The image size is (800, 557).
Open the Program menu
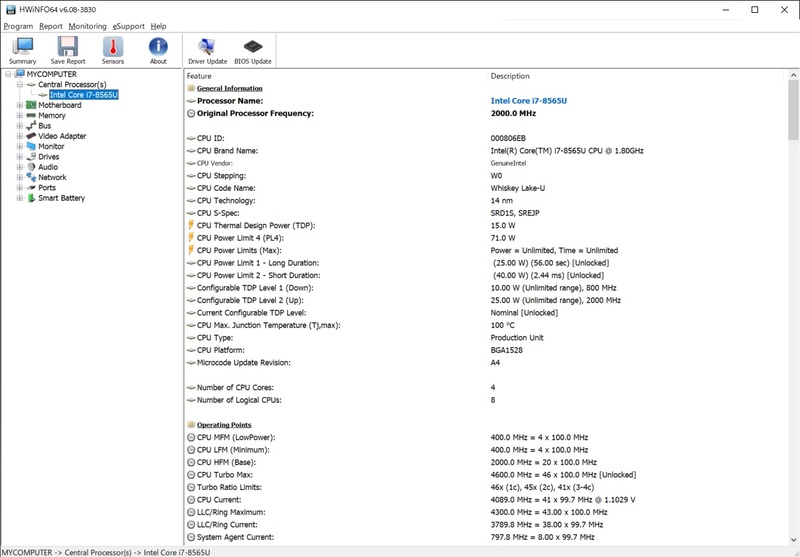(18, 26)
